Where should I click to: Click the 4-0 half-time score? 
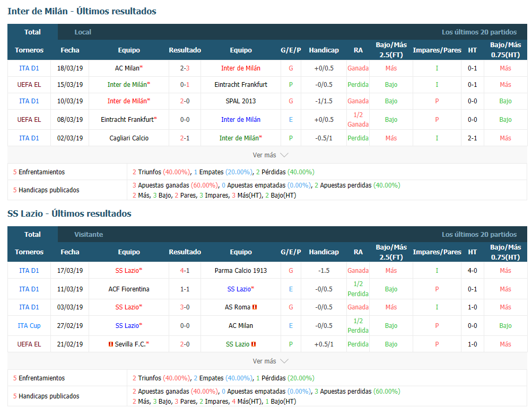click(472, 270)
